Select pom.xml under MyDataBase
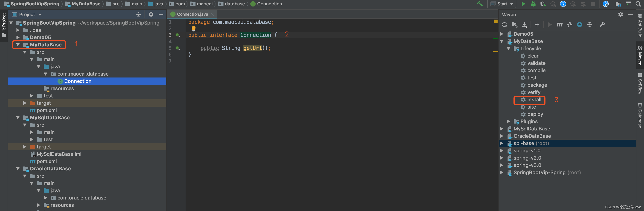This screenshot has height=211, width=644. (x=47, y=110)
